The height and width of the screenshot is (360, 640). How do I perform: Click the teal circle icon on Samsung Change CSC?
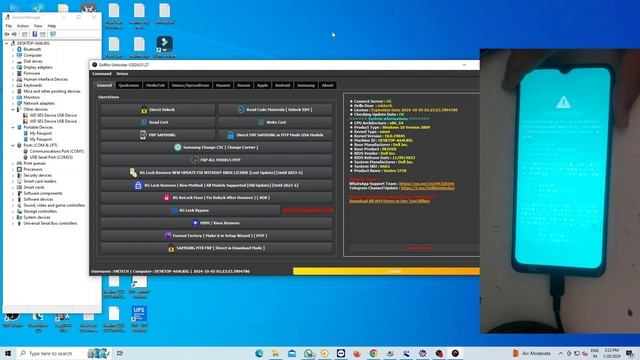[x=178, y=147]
